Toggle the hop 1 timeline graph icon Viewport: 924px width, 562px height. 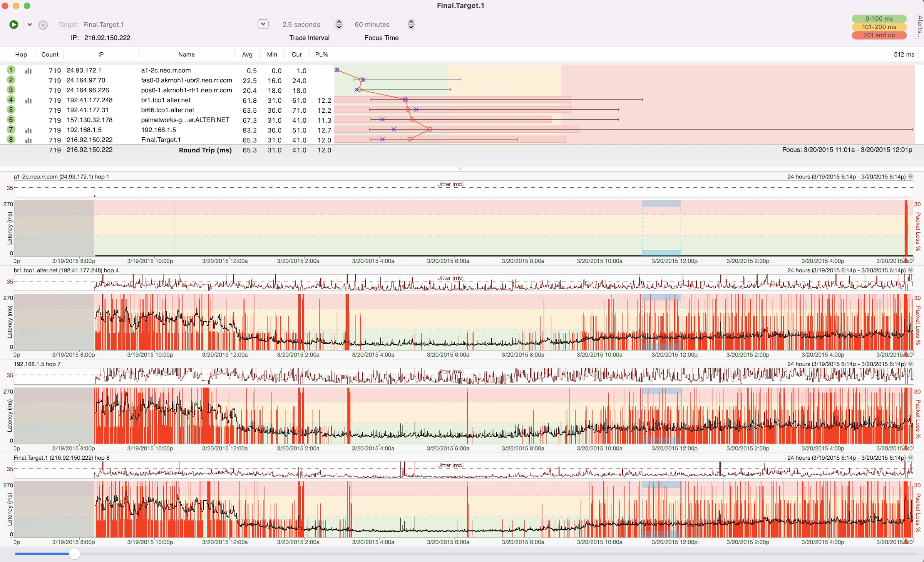28,71
